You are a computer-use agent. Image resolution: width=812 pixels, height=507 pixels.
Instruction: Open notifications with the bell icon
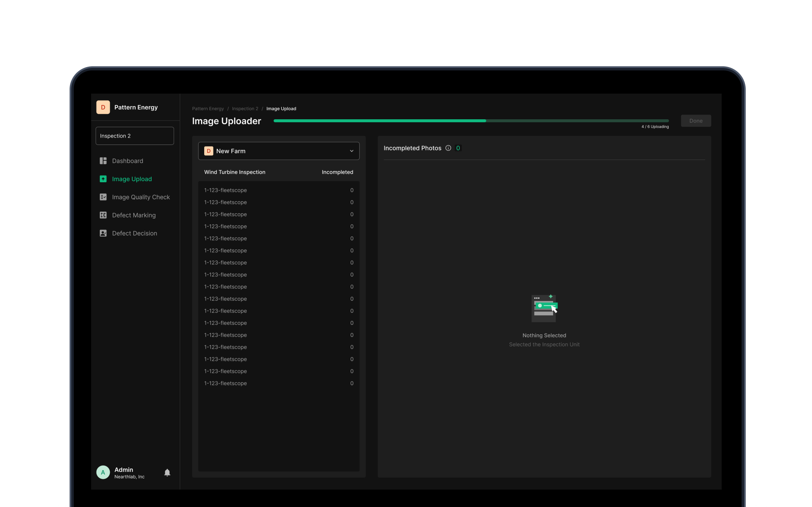tap(167, 473)
